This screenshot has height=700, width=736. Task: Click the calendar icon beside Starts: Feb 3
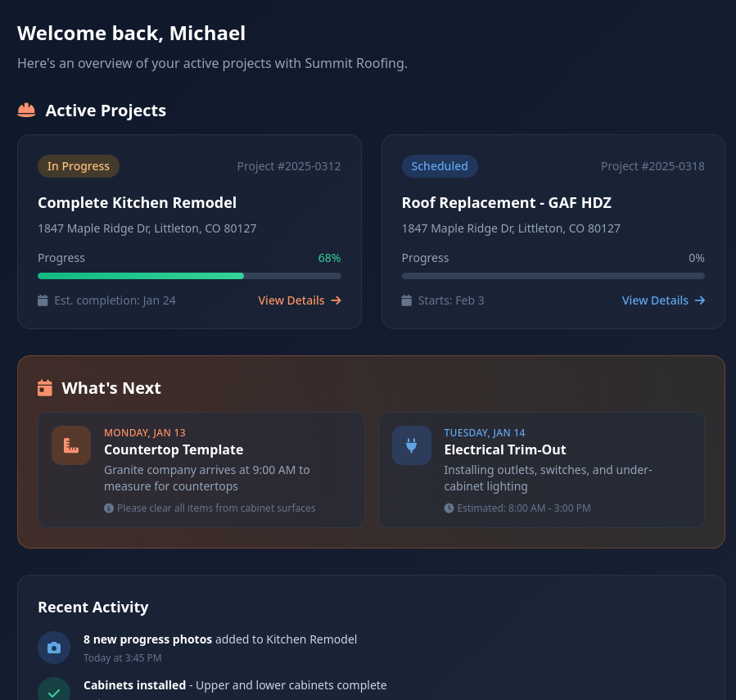coord(406,300)
